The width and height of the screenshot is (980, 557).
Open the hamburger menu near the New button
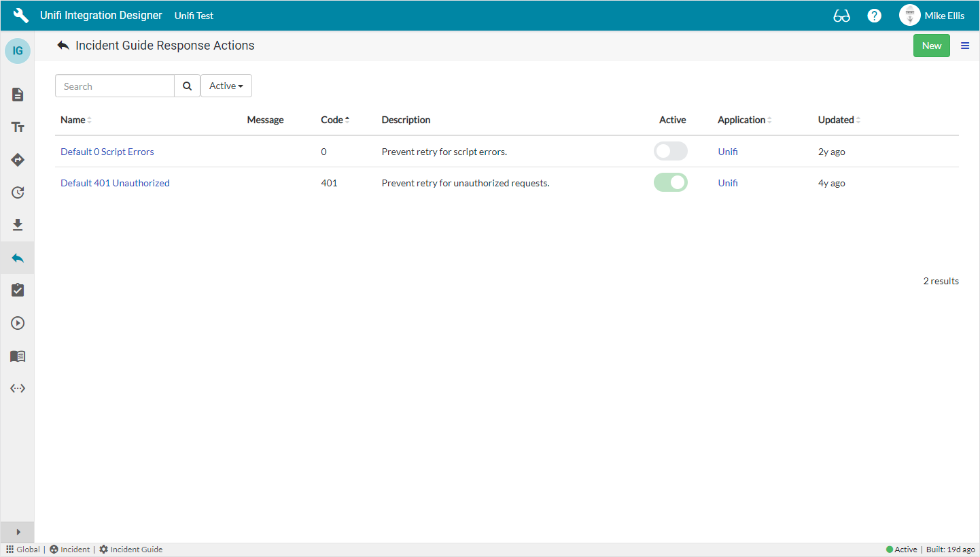(964, 46)
